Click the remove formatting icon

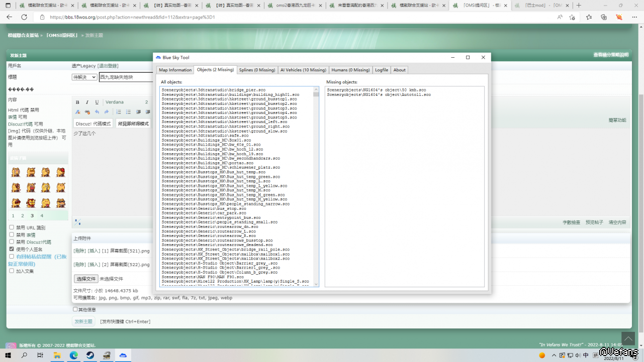point(77,112)
